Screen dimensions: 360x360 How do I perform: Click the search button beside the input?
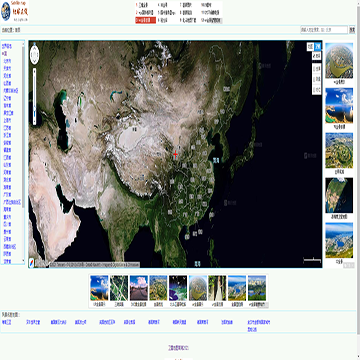click(352, 30)
